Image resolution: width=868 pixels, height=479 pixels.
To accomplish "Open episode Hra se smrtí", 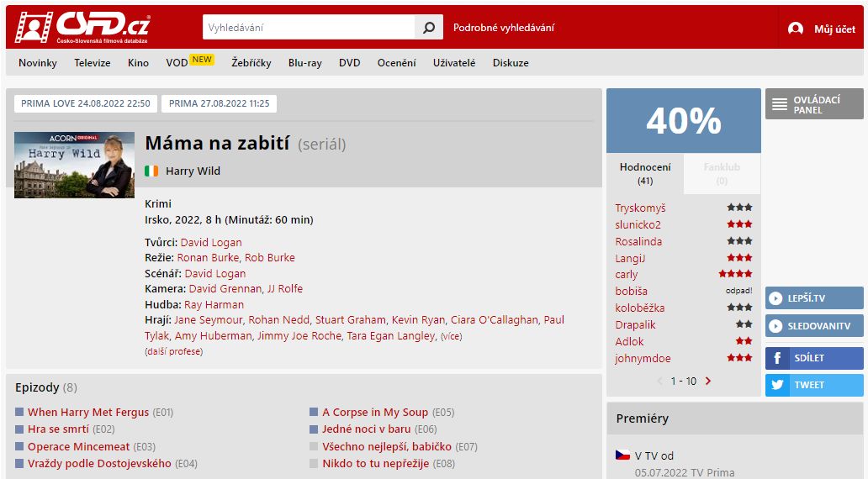I will tap(58, 429).
